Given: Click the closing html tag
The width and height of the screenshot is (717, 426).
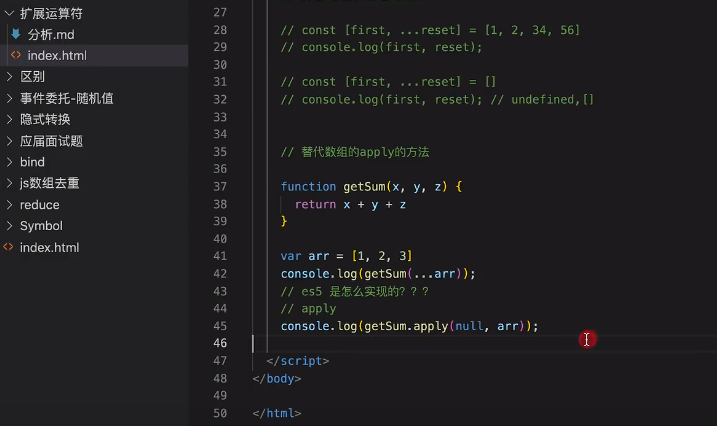Looking at the screenshot, I should click(x=277, y=413).
